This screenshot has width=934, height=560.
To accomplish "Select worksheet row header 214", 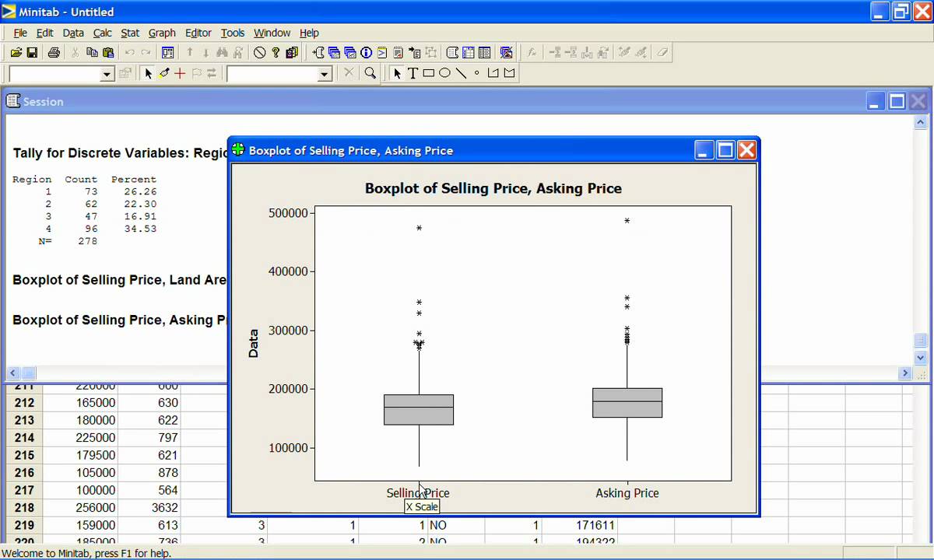I will pos(24,438).
